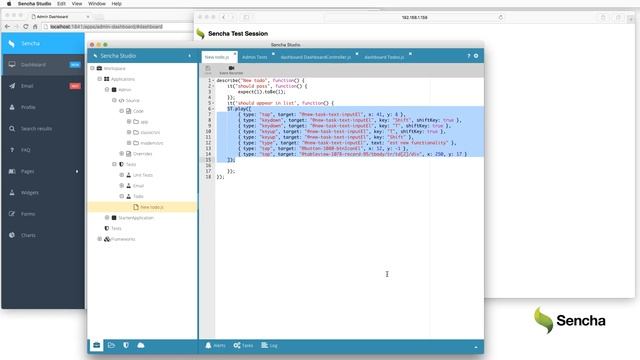Click back button in Safari test session window
Image resolution: width=640 pixels, height=360 pixels.
pyautogui.click(x=223, y=17)
